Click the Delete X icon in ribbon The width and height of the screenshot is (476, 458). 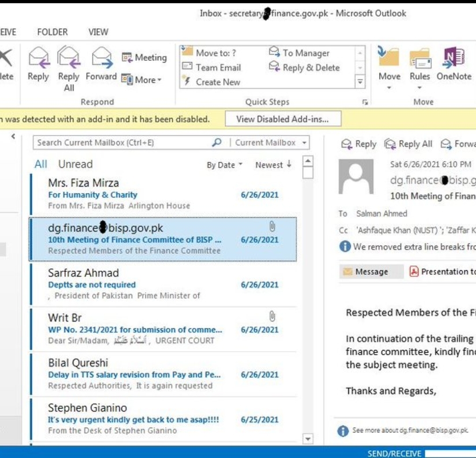[x=6, y=57]
